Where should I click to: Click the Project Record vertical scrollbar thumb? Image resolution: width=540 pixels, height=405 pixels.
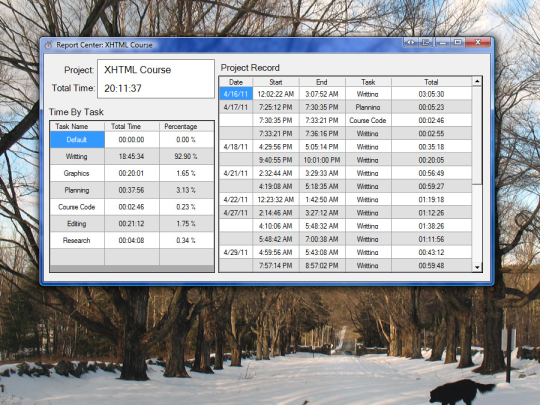[477, 135]
